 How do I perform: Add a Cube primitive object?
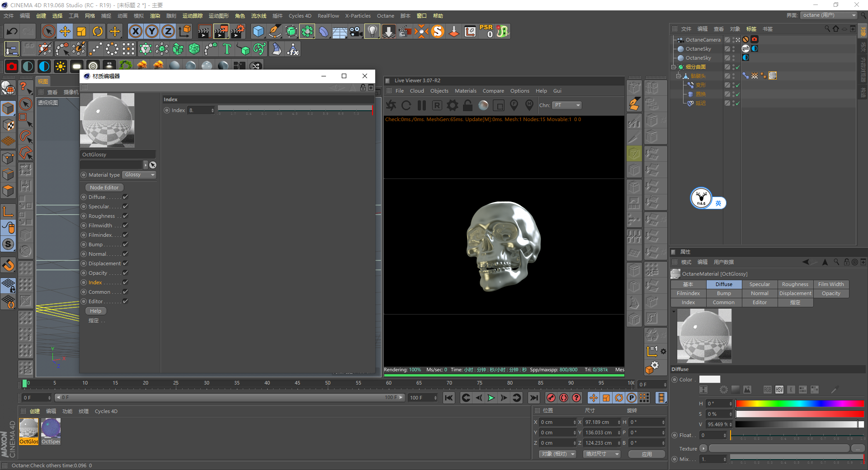click(x=258, y=31)
